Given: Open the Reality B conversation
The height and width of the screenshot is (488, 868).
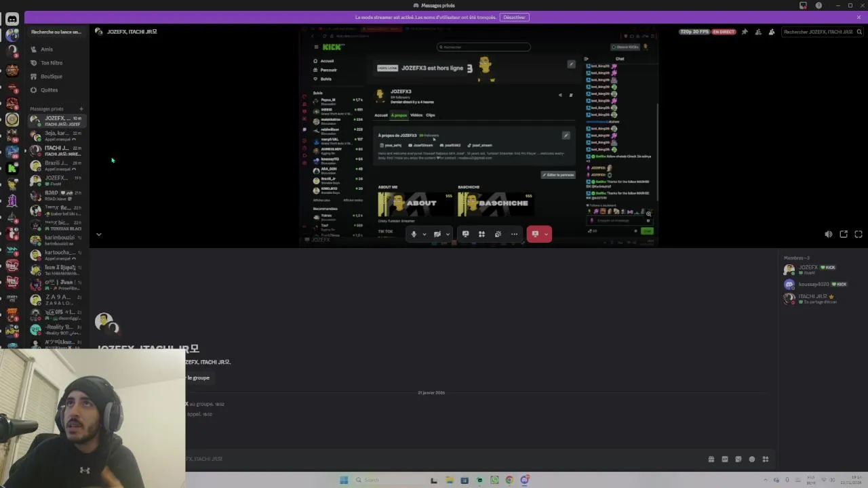Looking at the screenshot, I should 56,329.
